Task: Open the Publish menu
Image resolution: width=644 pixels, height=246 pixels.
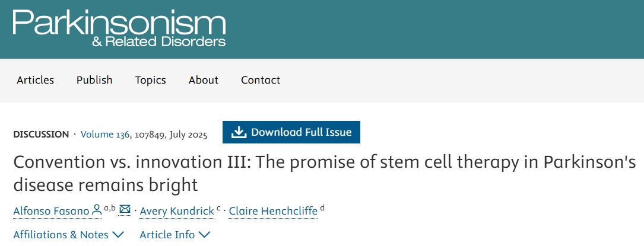Action: coord(94,80)
